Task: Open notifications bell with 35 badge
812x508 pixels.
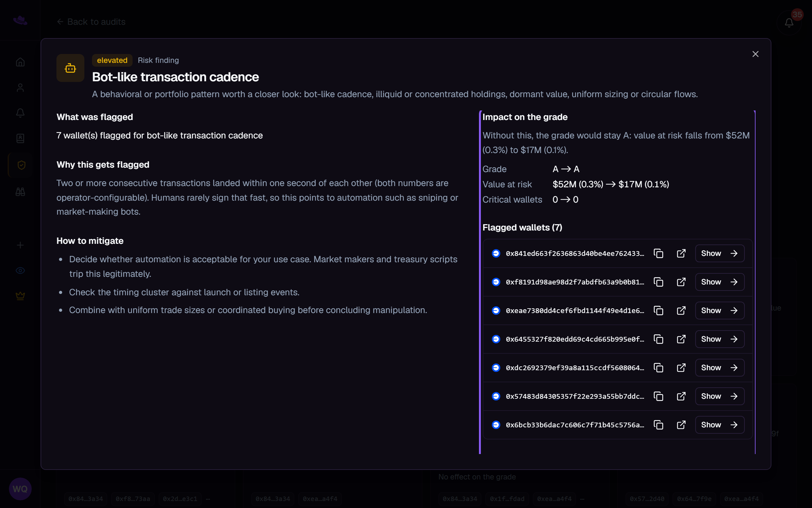Action: click(789, 22)
